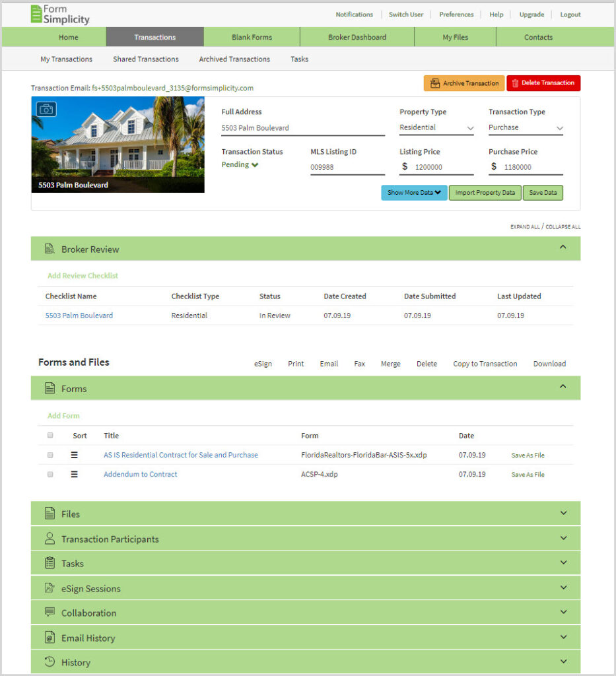Tick the Addendum to Contract checkbox

[50, 474]
